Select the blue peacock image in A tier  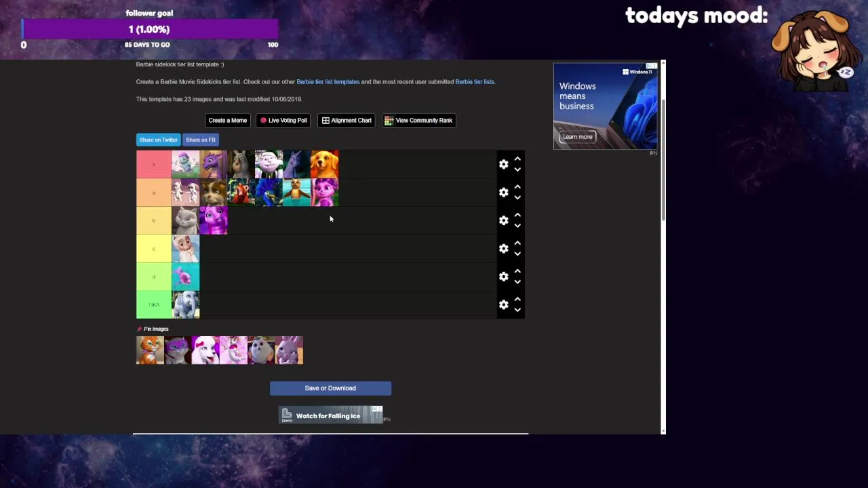269,192
